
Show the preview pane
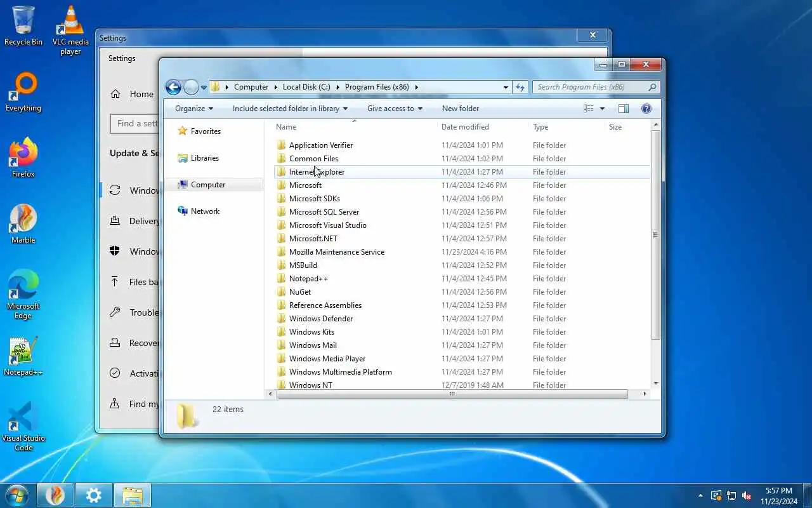(x=624, y=109)
